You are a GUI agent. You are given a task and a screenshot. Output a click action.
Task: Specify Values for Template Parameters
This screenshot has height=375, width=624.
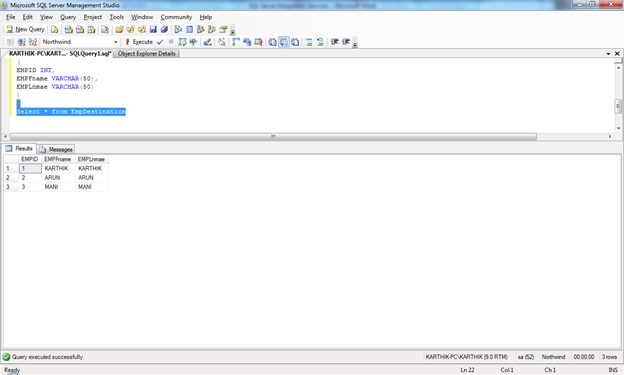222,42
